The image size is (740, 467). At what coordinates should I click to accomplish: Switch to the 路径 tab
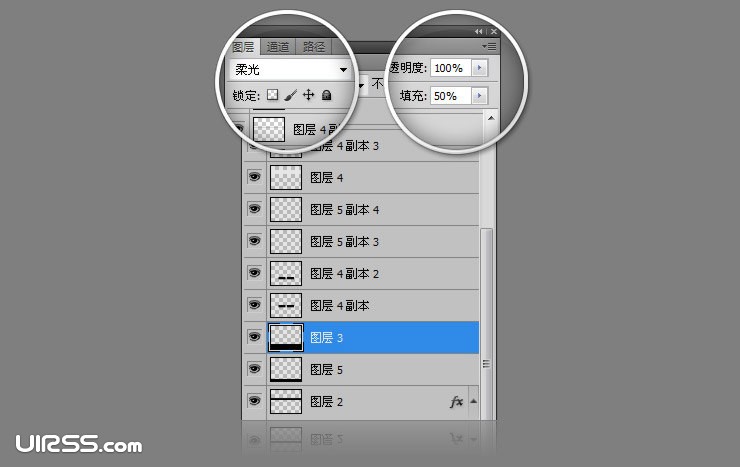314,47
